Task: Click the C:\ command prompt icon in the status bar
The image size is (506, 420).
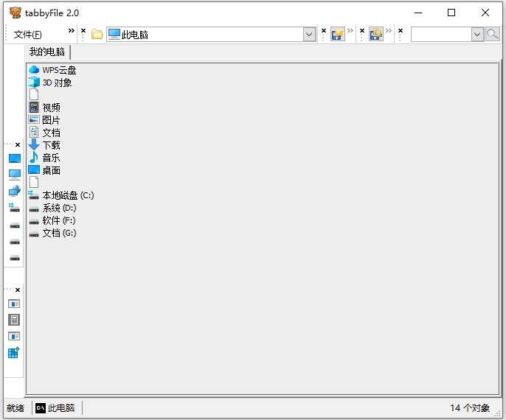Action: pyautogui.click(x=41, y=408)
